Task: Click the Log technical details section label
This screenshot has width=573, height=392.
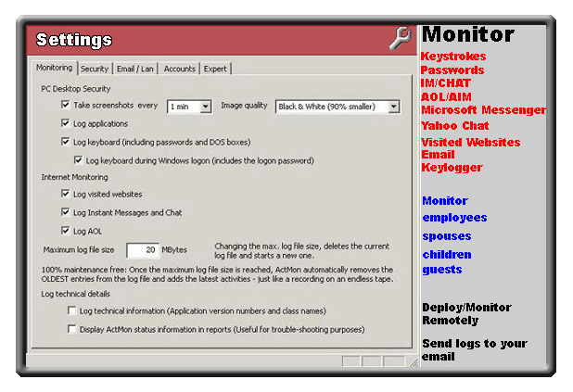Action: point(75,294)
